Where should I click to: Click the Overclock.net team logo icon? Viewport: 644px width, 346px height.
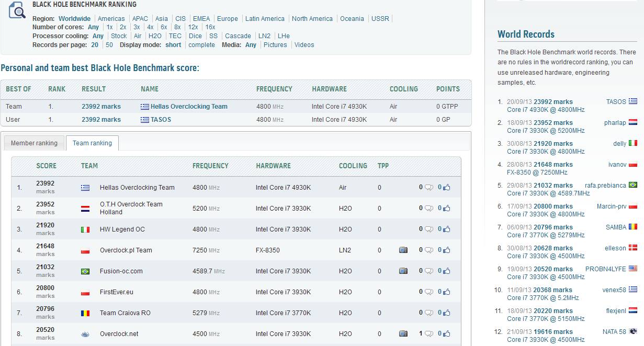point(85,334)
